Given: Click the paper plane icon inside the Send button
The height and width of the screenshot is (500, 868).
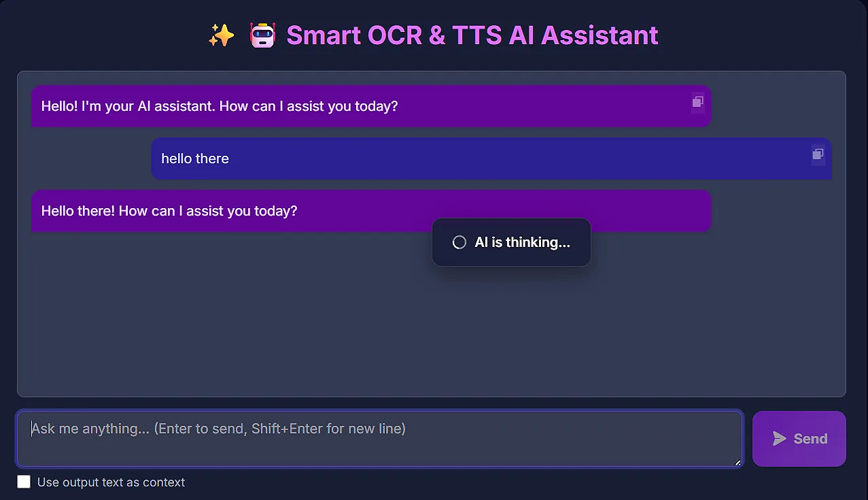Looking at the screenshot, I should click(779, 439).
